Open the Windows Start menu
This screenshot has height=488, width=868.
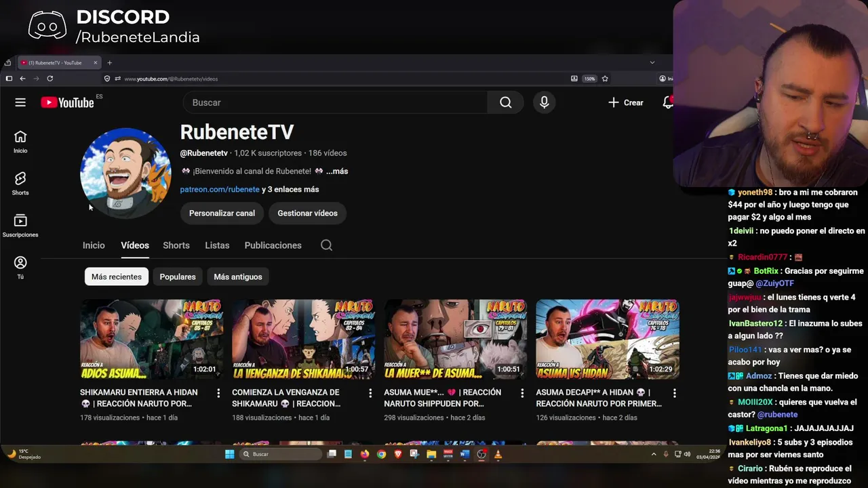(229, 454)
